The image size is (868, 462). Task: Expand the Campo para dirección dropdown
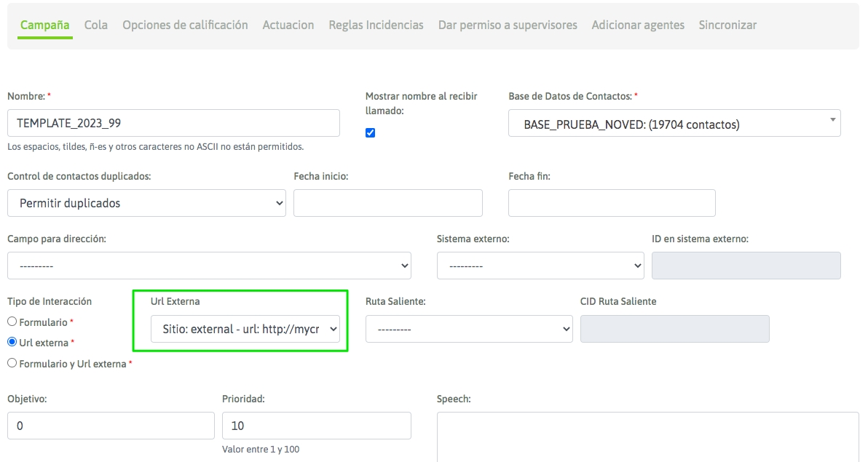click(209, 266)
